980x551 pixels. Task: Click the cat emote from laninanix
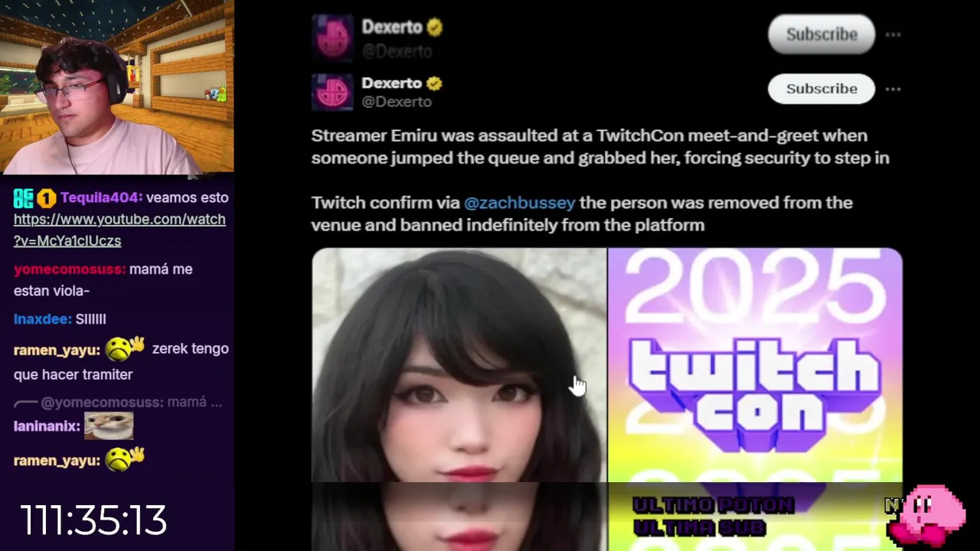click(109, 425)
